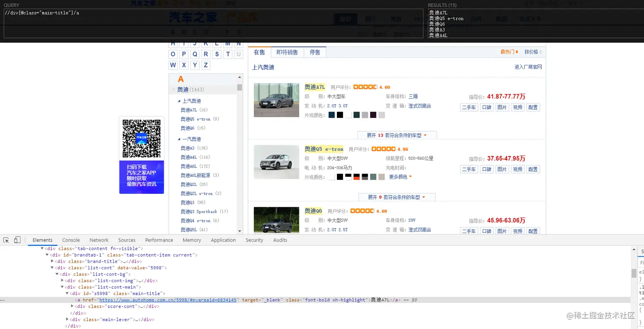Expand the div class="main-lever" node
The width and height of the screenshot is (644, 329).
point(67,319)
